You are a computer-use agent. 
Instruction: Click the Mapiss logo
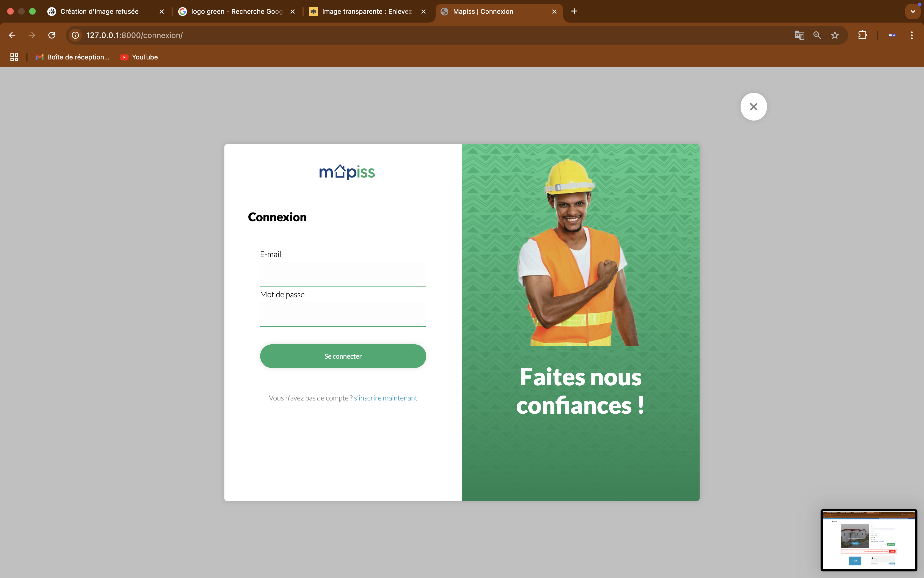click(x=347, y=172)
